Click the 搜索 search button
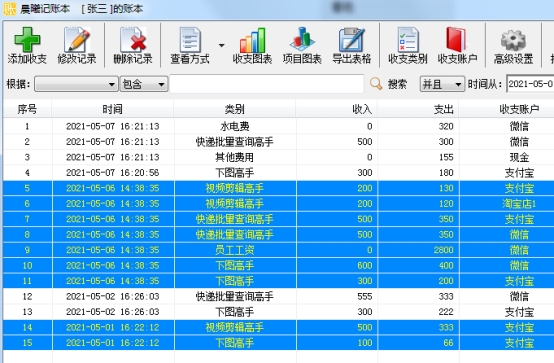 point(388,84)
